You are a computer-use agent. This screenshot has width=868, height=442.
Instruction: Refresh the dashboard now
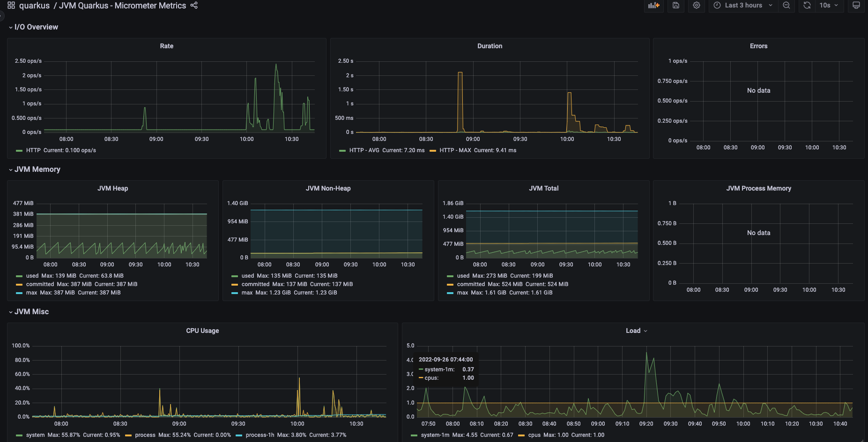pos(807,6)
